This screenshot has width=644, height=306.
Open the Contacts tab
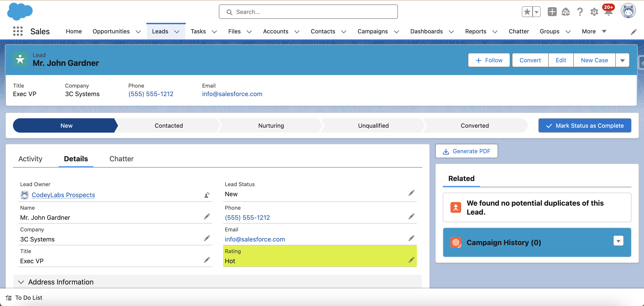(323, 31)
